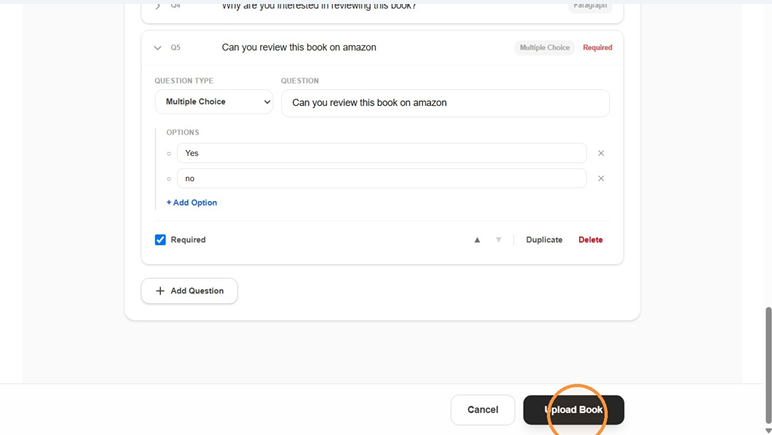The width and height of the screenshot is (772, 435).
Task: Select the Yes radio bullet
Action: 169,154
